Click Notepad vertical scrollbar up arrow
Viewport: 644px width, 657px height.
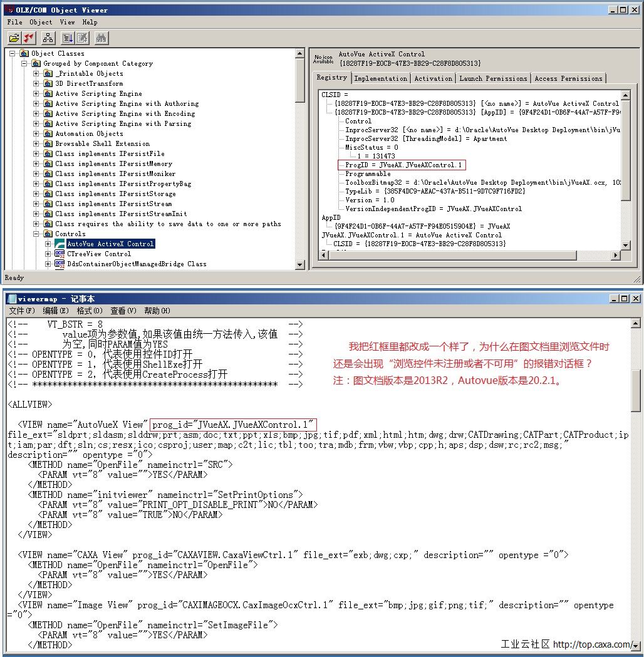636,323
